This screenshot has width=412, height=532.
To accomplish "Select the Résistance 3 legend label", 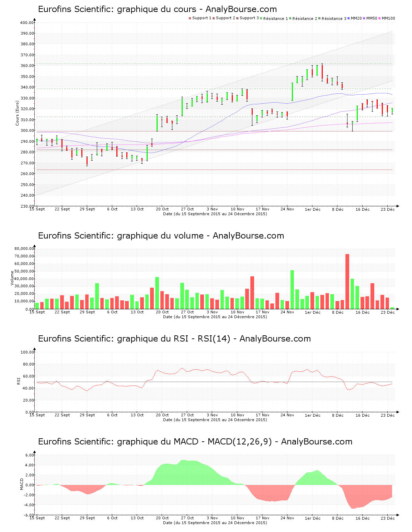I will click(334, 19).
